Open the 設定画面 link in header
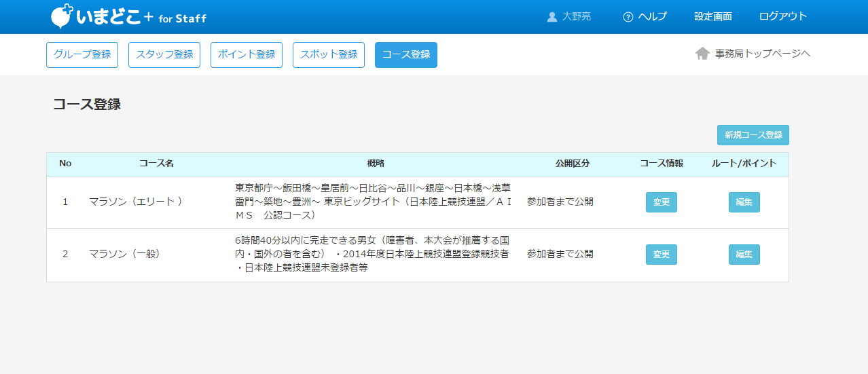The width and height of the screenshot is (868, 374). click(712, 17)
